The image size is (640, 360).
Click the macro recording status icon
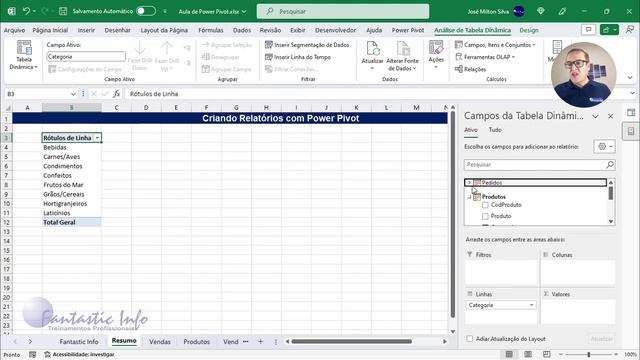pyautogui.click(x=32, y=355)
